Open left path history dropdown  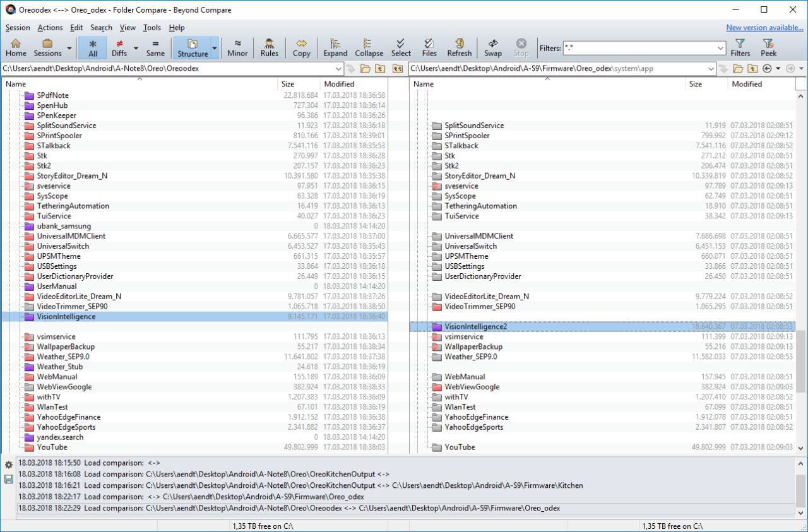[338, 68]
